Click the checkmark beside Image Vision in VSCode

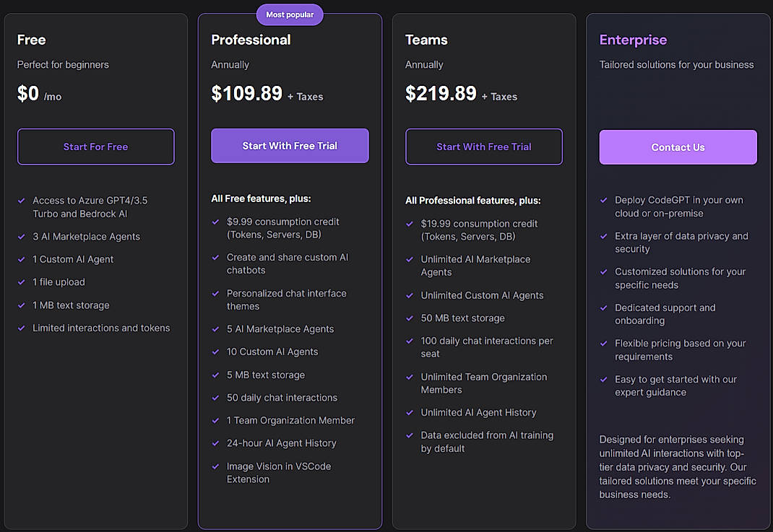tap(215, 466)
